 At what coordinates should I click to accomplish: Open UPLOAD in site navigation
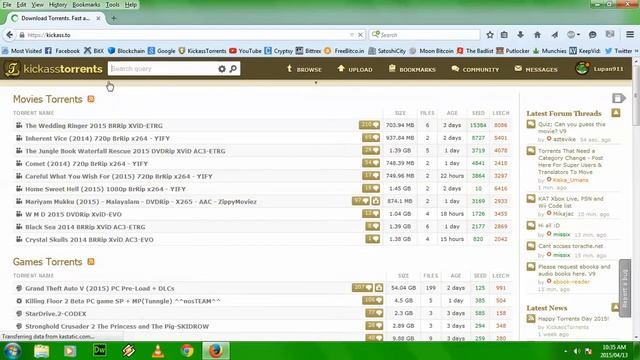[355, 69]
